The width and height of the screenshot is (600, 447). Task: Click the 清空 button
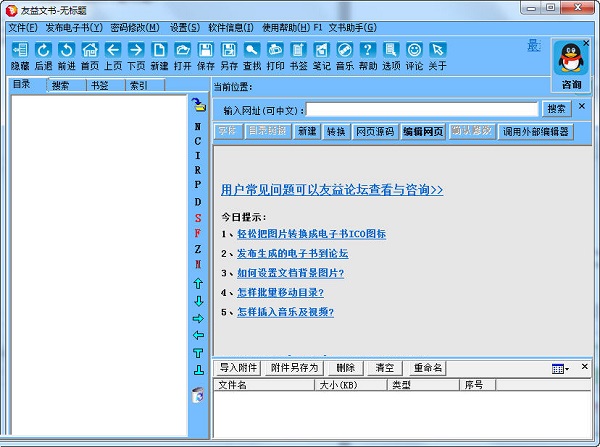pyautogui.click(x=385, y=368)
